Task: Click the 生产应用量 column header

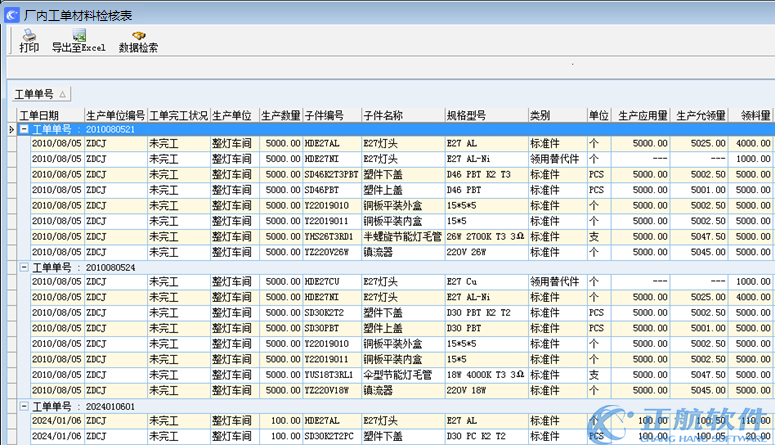Action: [641, 116]
